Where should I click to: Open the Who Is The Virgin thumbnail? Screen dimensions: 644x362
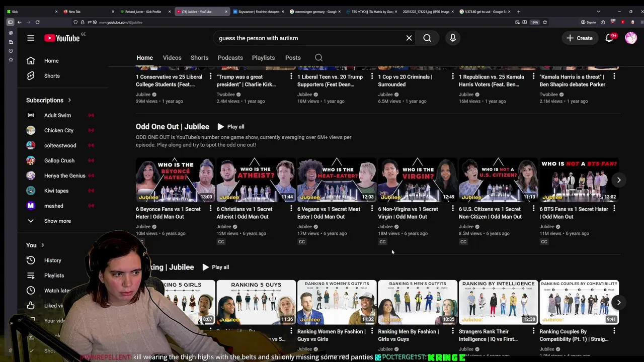pyautogui.click(x=417, y=180)
